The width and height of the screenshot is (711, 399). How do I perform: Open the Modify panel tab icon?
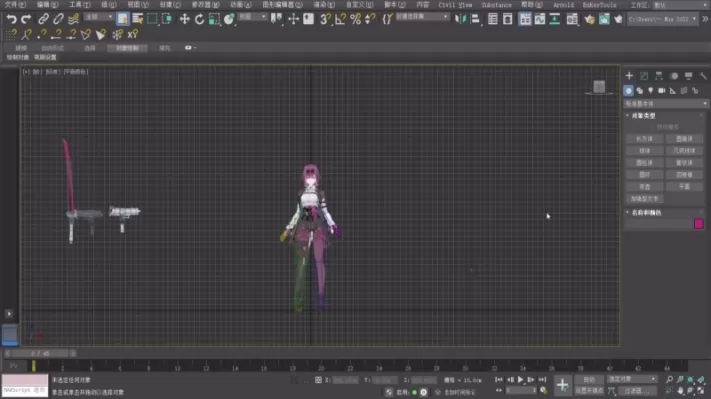click(x=644, y=76)
